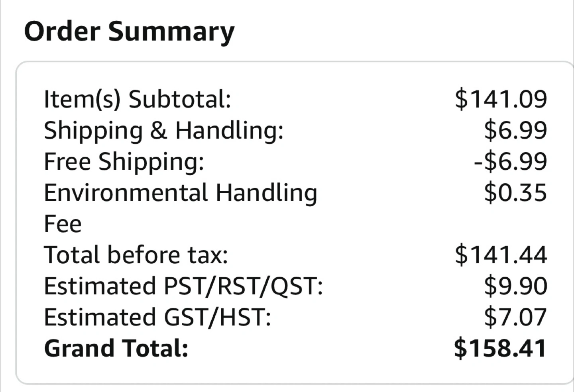Viewport: 574px width, 392px height.
Task: Click the $9.90 provincial tax amount
Action: click(x=515, y=286)
